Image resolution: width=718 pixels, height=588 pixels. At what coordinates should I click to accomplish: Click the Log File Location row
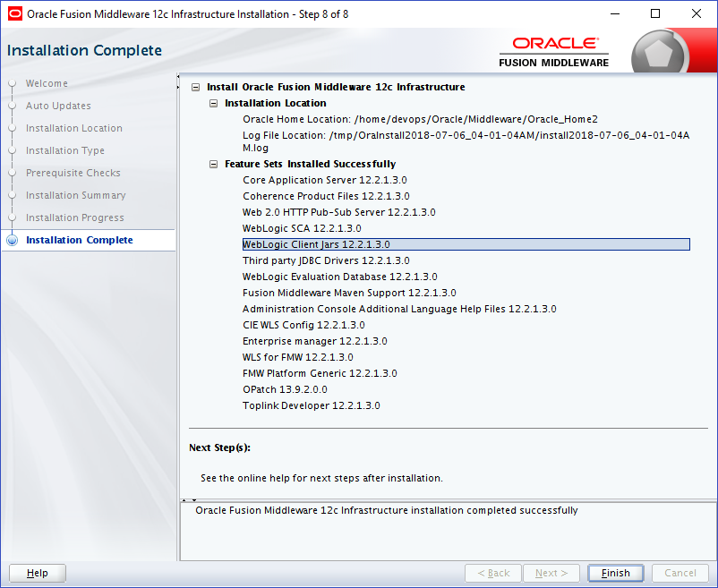pos(466,141)
